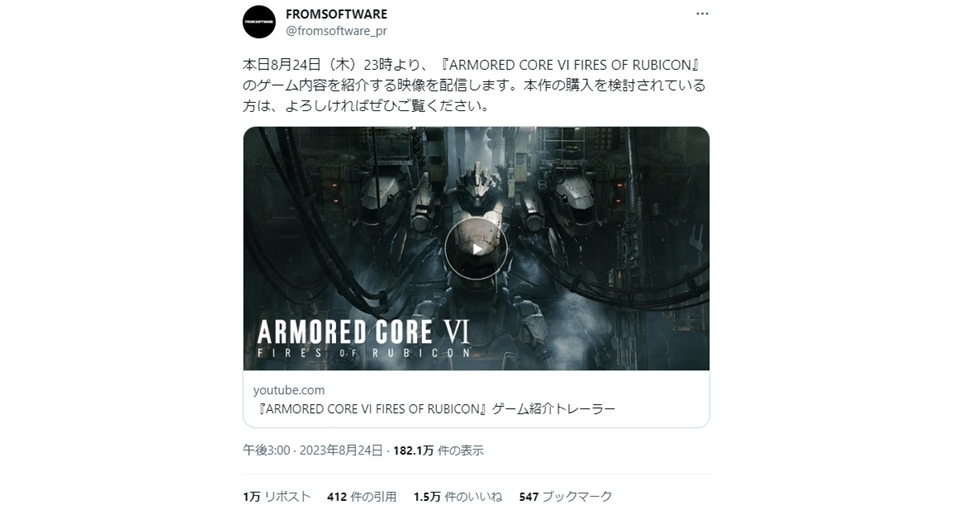Open the youtube.com link card domain
Screen dimensions: 979x512
click(x=289, y=390)
